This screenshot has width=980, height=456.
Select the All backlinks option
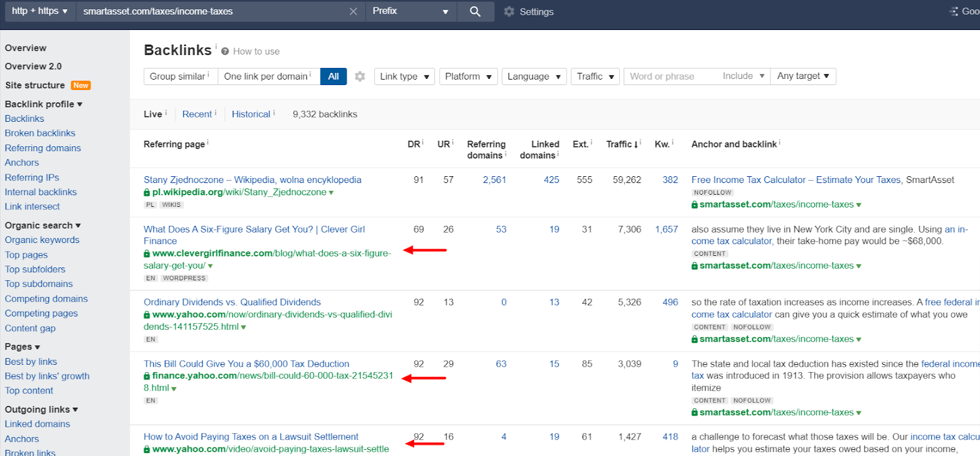[333, 77]
